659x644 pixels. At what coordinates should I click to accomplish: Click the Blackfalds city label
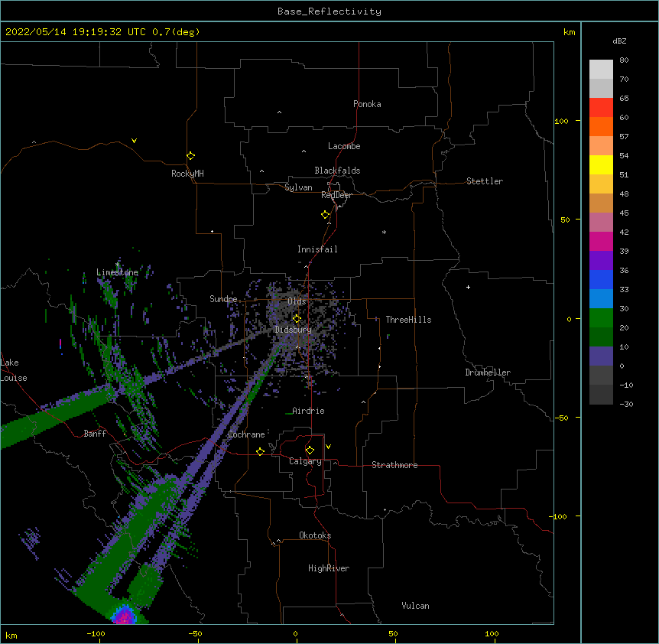pyautogui.click(x=337, y=171)
